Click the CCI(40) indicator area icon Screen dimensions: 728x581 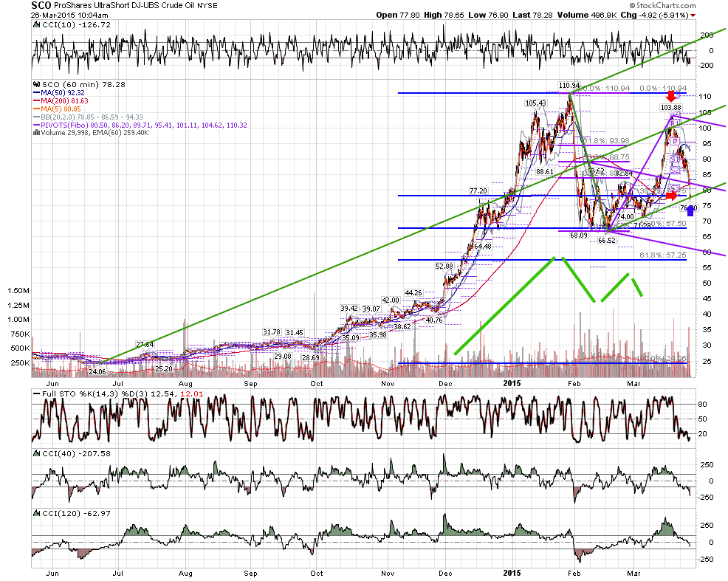click(37, 453)
